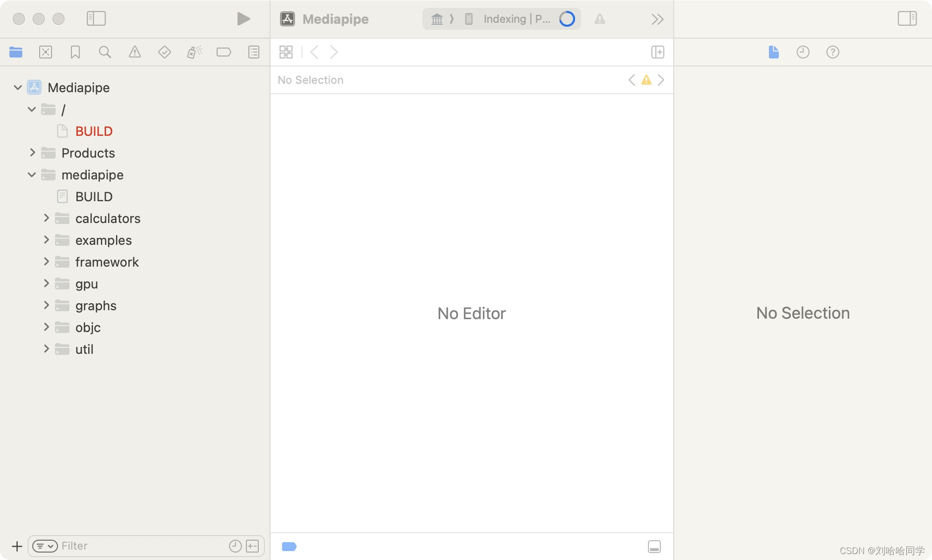Go forward in editor history

[x=334, y=52]
